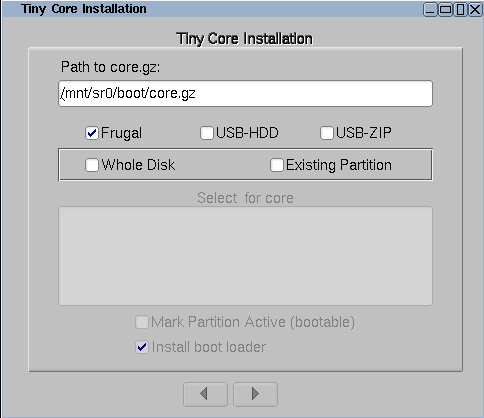Uncheck the Install boot loader checkbox
Screen dimensions: 484x418
pos(142,347)
